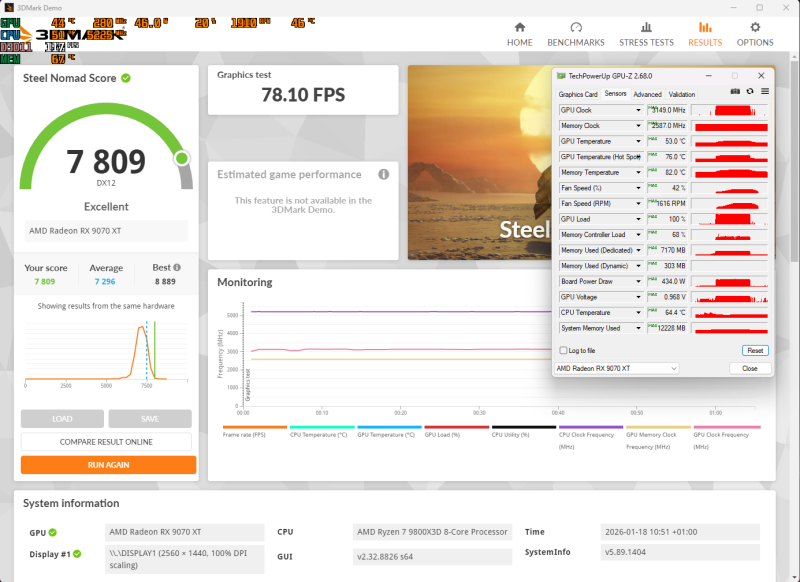This screenshot has width=800, height=582.
Task: Click the SAVE result button
Action: pyautogui.click(x=150, y=419)
